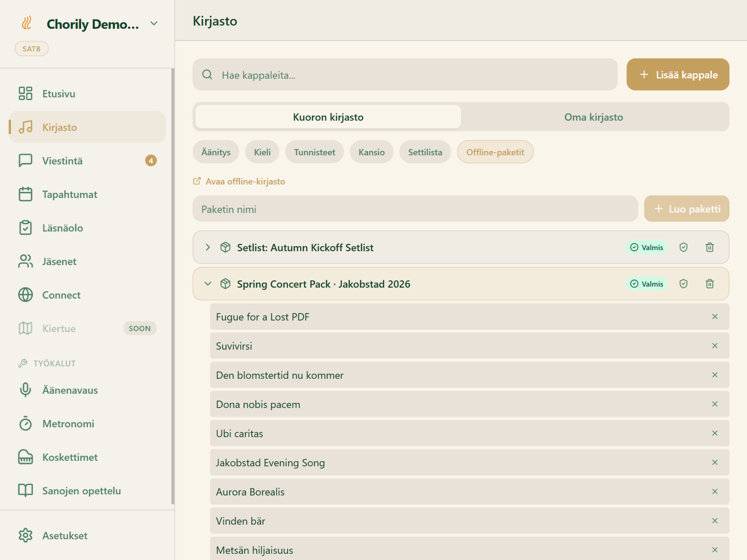Remove Aurora Borealis from the pack
Viewport: 747px width, 560px height.
[x=715, y=492]
